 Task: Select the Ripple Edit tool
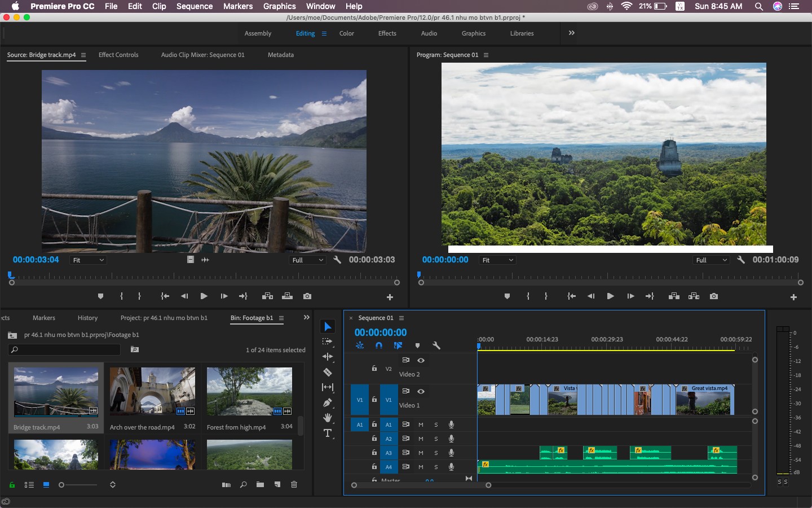(328, 357)
